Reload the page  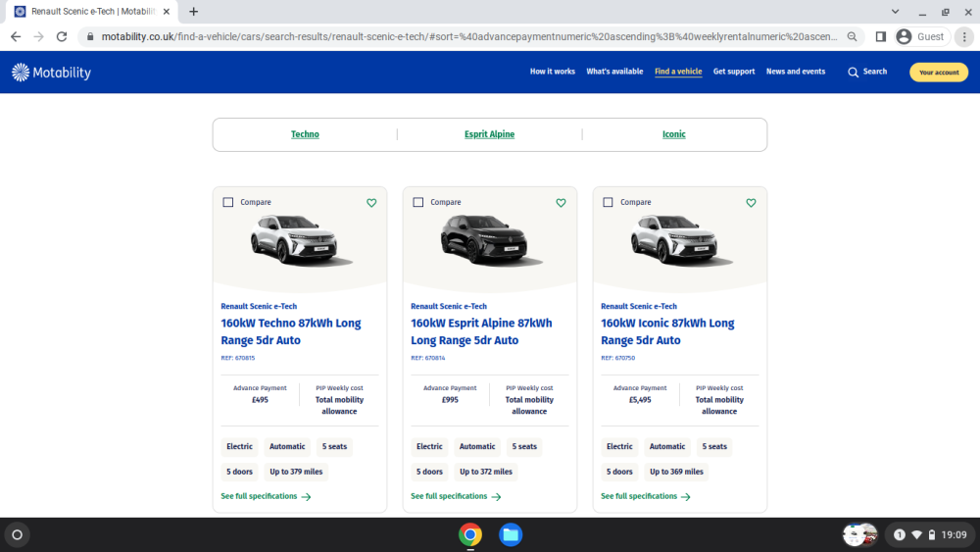(x=61, y=37)
